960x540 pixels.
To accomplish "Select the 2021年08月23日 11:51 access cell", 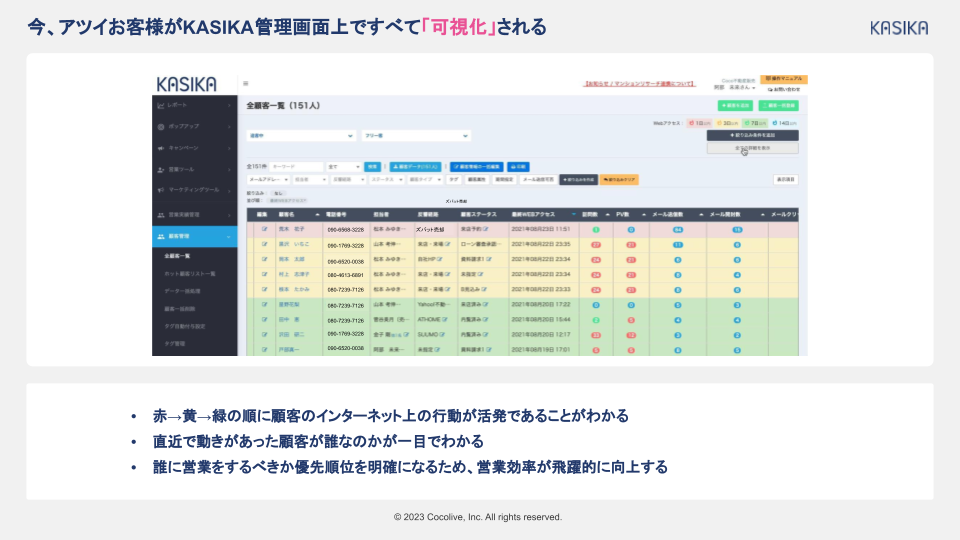I will (541, 229).
